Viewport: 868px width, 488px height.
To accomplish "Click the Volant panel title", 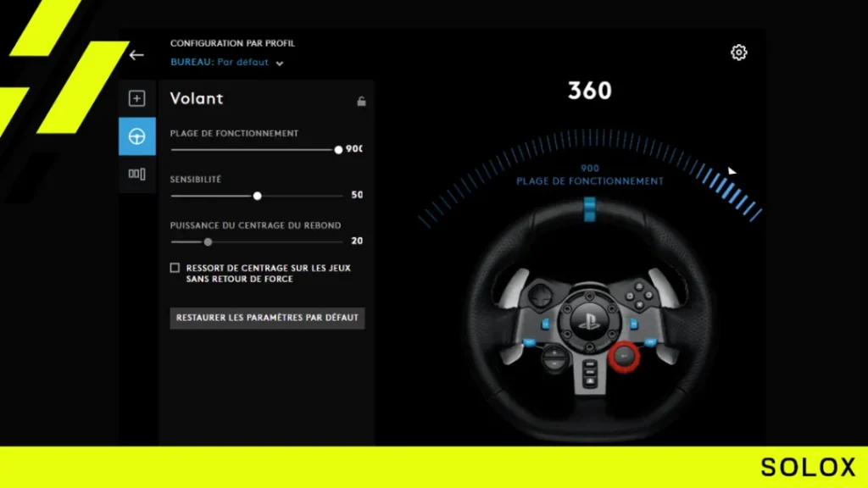I will click(x=197, y=98).
